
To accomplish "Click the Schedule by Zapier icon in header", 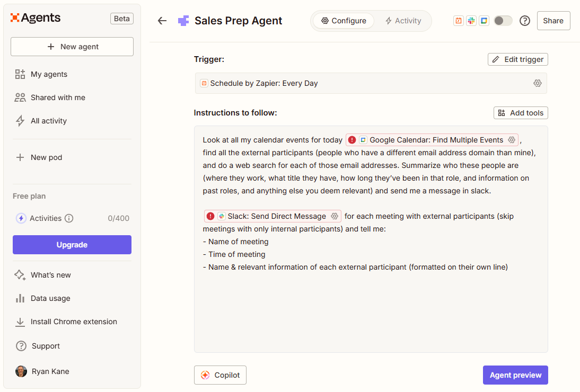I will [x=459, y=21].
